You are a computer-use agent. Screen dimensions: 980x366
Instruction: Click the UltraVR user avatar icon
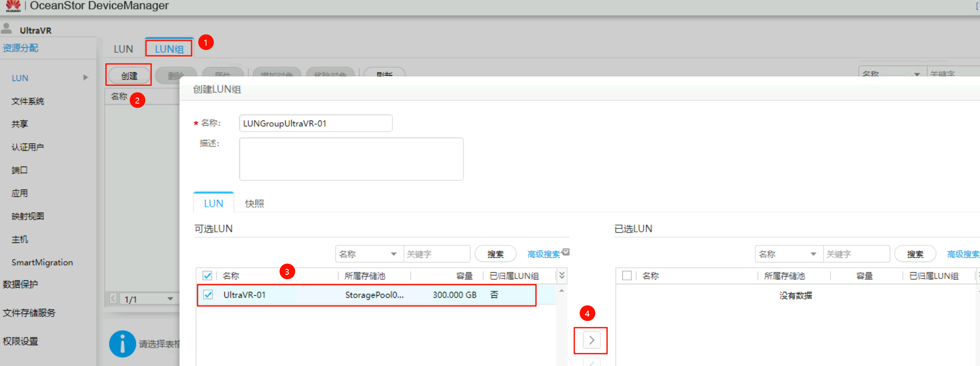[7, 29]
